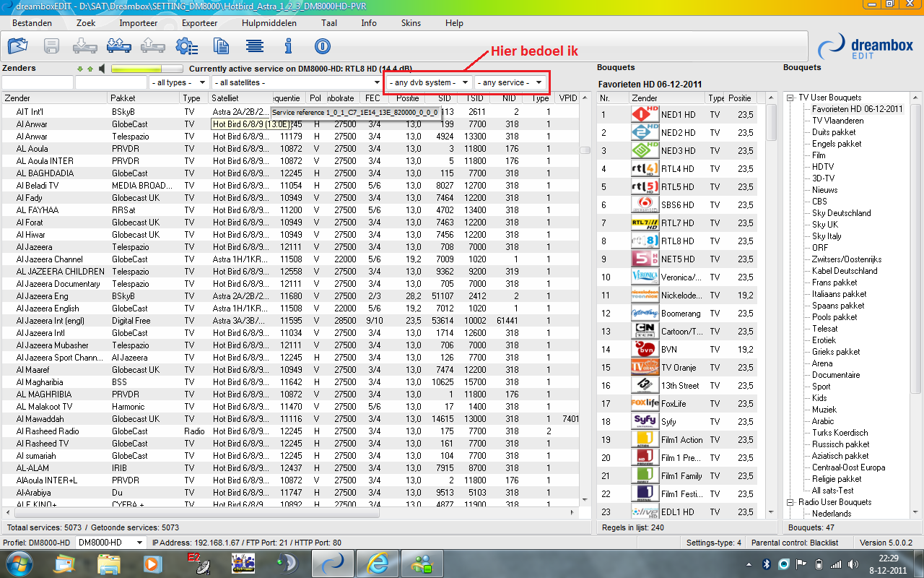Open the Skins menu
The height and width of the screenshot is (578, 924).
[411, 23]
